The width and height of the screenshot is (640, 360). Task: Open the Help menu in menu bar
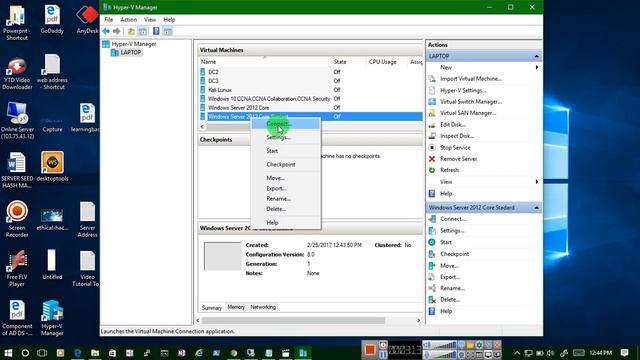pyautogui.click(x=169, y=20)
